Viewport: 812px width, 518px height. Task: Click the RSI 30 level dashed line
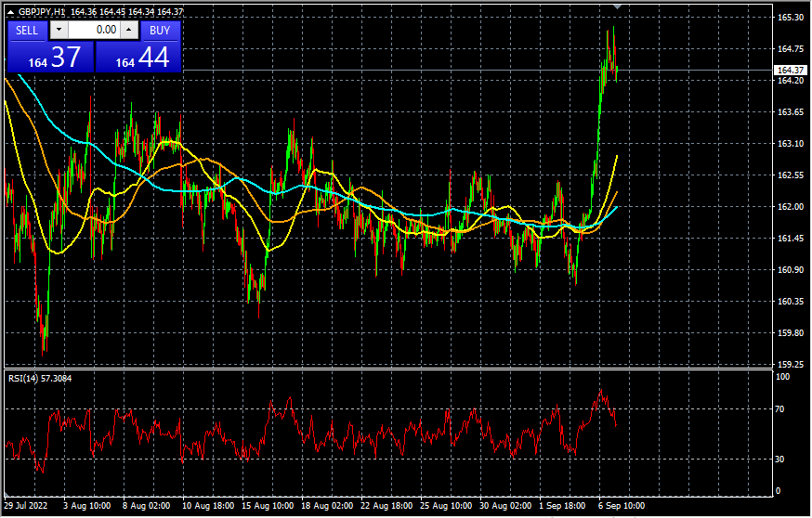(388, 459)
